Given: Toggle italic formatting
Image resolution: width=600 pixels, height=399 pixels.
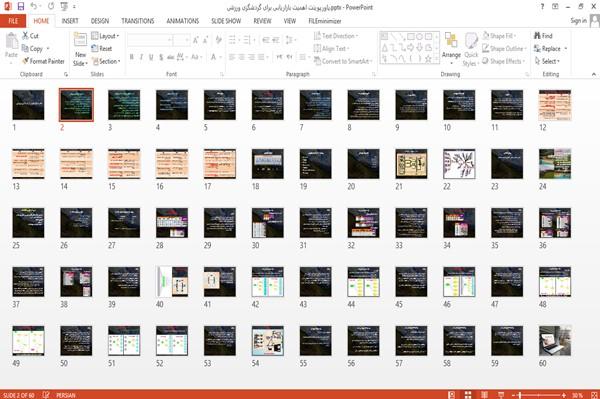Looking at the screenshot, I should (141, 57).
